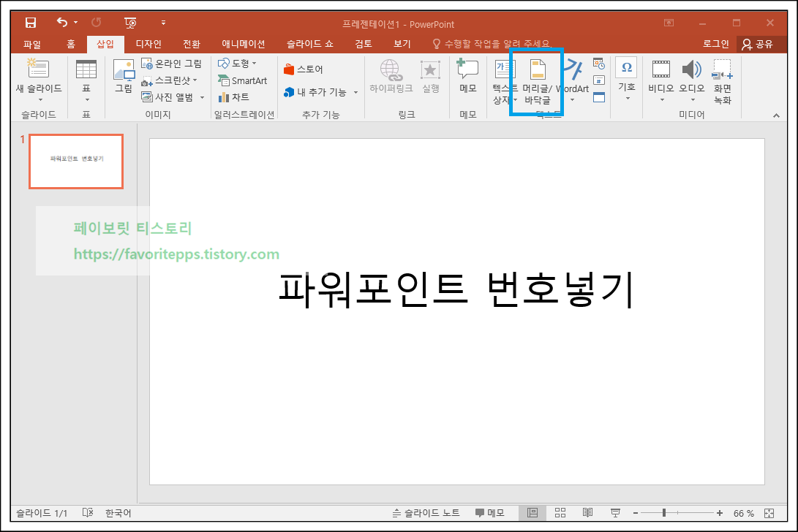Insert object icon in text group

tap(599, 97)
